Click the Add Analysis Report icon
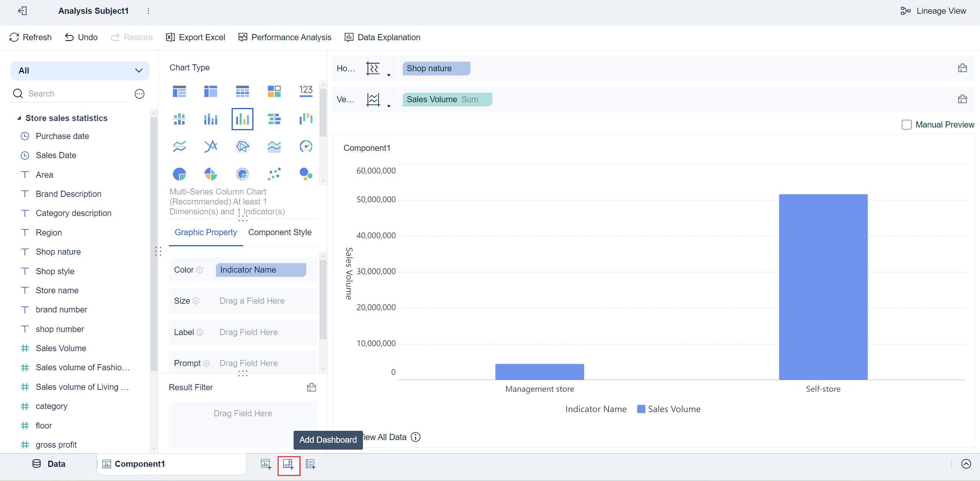The width and height of the screenshot is (980, 481). tap(310, 464)
